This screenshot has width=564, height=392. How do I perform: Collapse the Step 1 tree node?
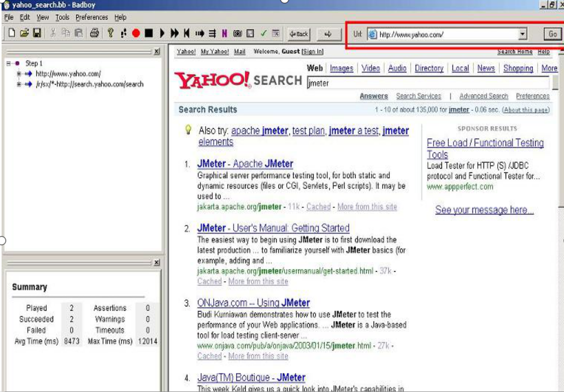pos(8,63)
